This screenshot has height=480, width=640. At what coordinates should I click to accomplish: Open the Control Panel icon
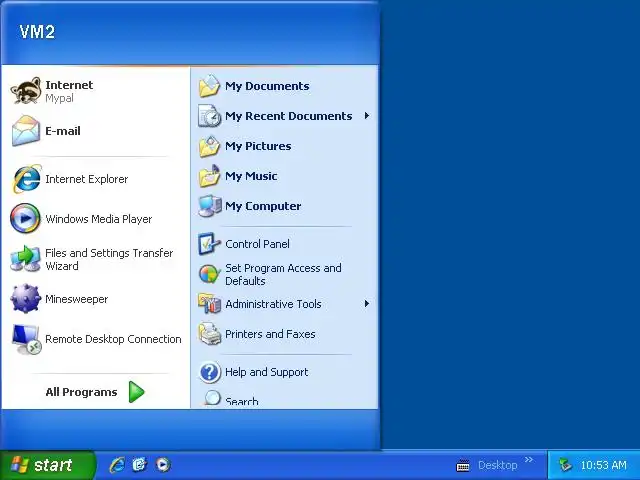point(209,244)
